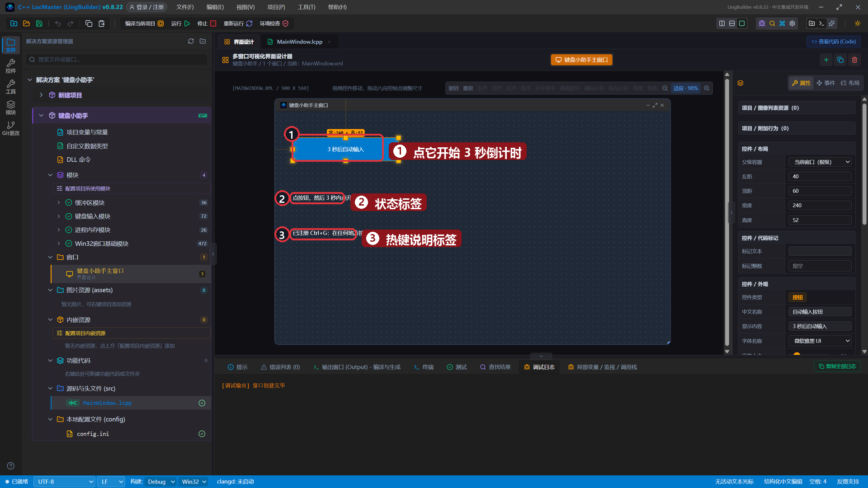
Task: Open the 父级容器 dropdown
Action: coord(820,162)
